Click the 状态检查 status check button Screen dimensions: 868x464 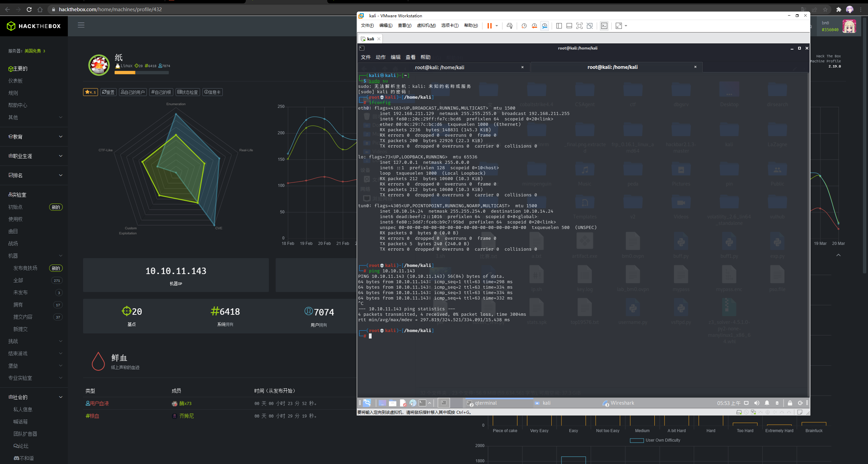188,92
